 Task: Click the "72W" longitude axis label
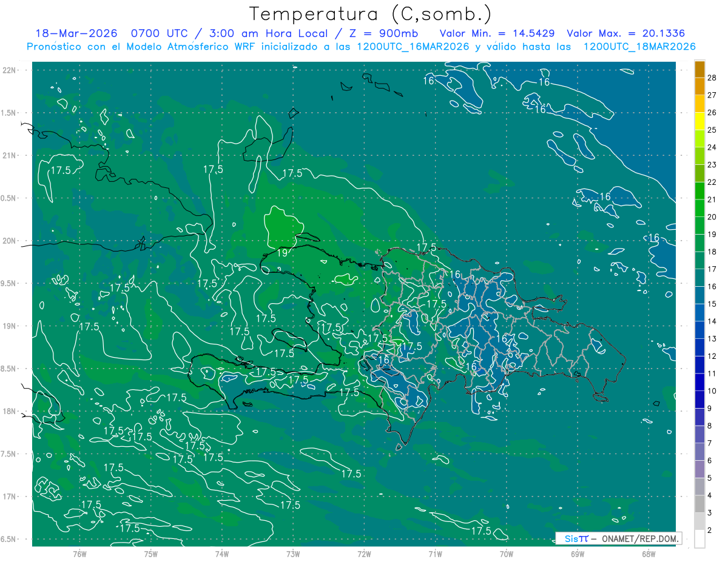click(364, 554)
